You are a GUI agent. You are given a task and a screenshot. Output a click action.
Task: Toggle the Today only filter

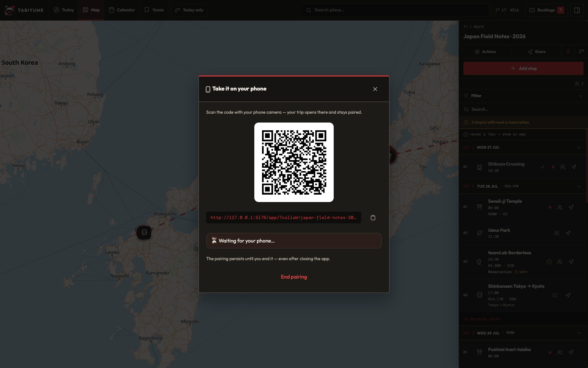[189, 10]
